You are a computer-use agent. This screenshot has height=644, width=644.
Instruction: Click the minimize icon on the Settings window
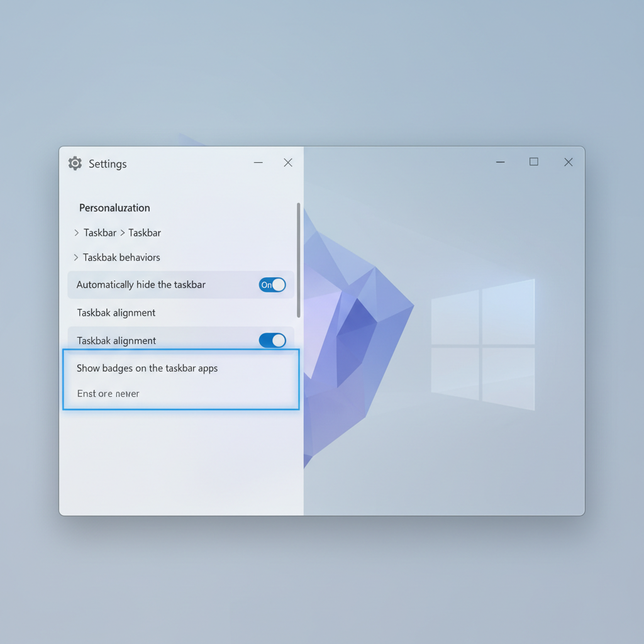pyautogui.click(x=258, y=162)
